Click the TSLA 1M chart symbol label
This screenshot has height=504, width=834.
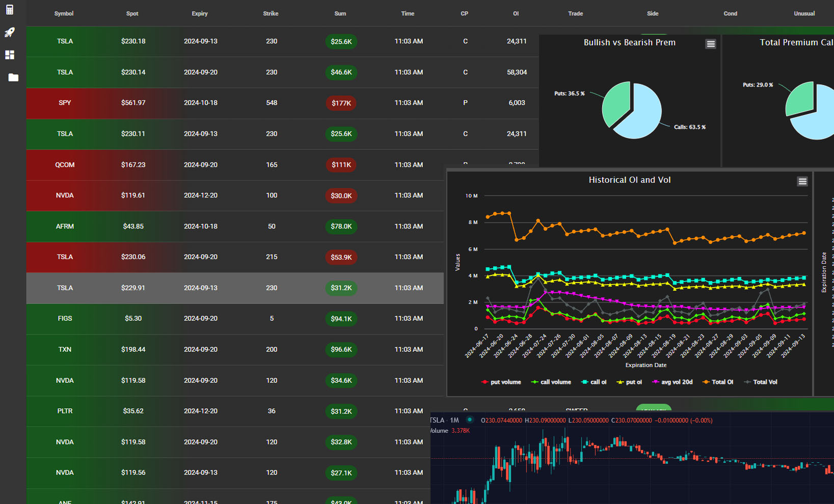pyautogui.click(x=445, y=421)
